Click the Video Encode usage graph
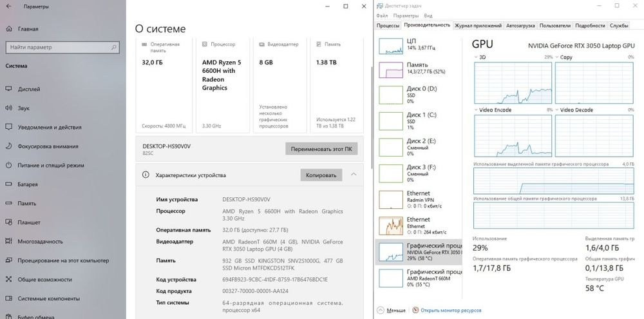The image size is (644, 319). click(x=513, y=136)
